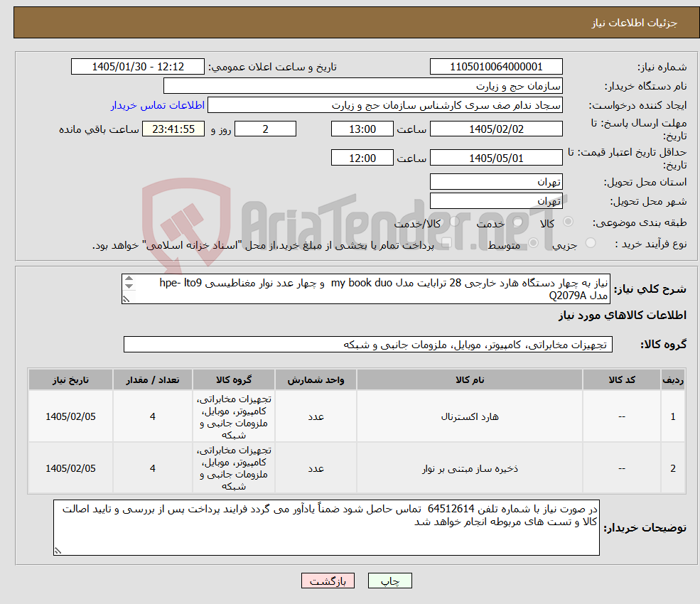The width and height of the screenshot is (700, 604).
Task: Click the remaining days field showing 2
Action: pos(265,129)
